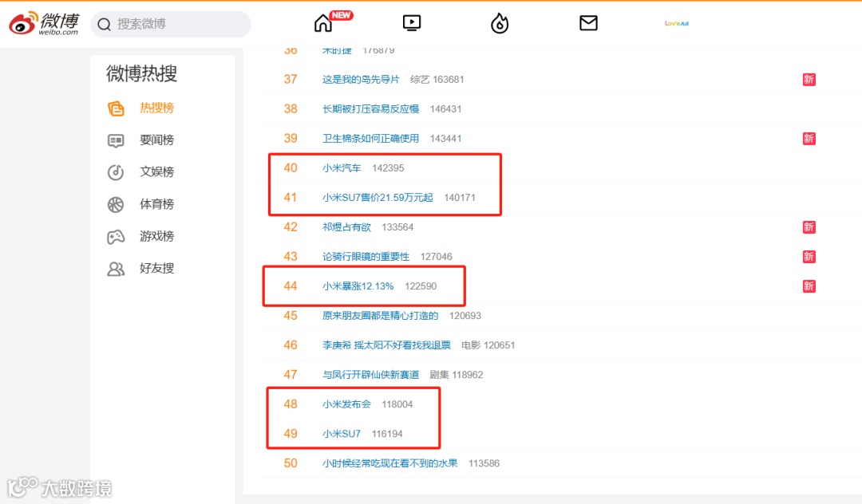Click the 综艺 163681 label
The height and width of the screenshot is (504, 862).
437,80
